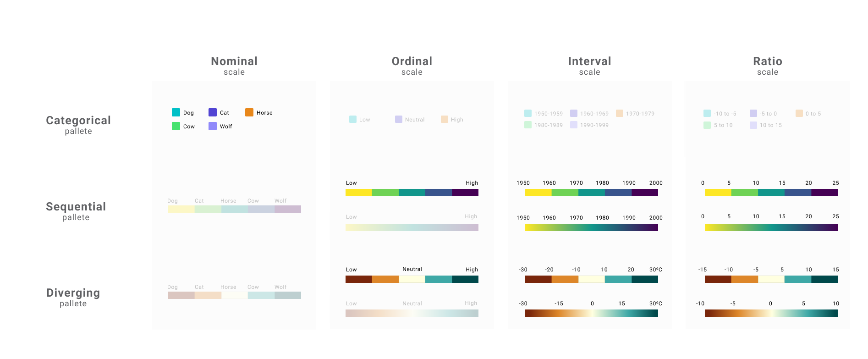Click the faded '10 to 15' legend swatch
The width and height of the screenshot is (868, 359).
click(x=753, y=125)
